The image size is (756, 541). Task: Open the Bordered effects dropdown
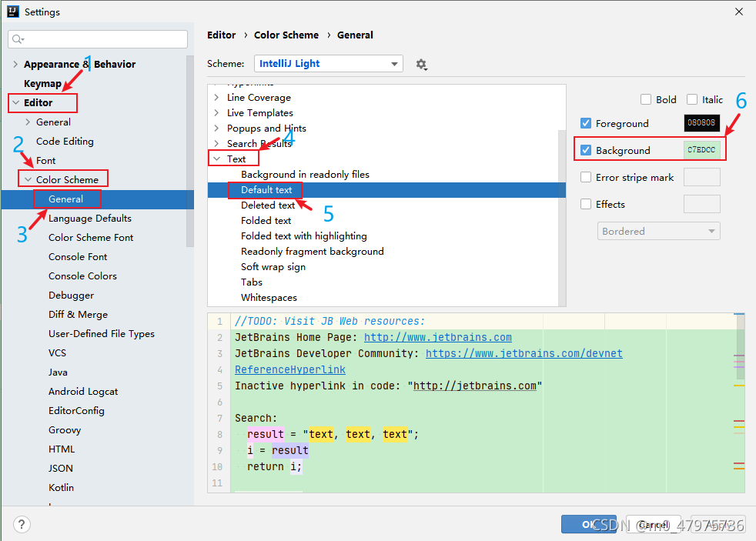click(x=658, y=231)
